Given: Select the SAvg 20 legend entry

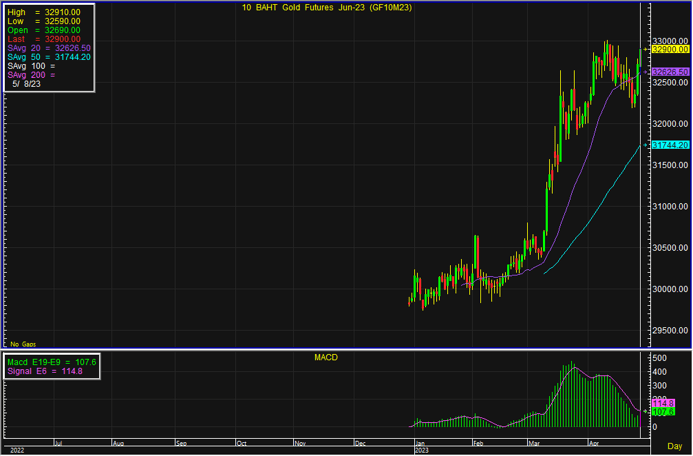Looking at the screenshot, I should (50, 49).
